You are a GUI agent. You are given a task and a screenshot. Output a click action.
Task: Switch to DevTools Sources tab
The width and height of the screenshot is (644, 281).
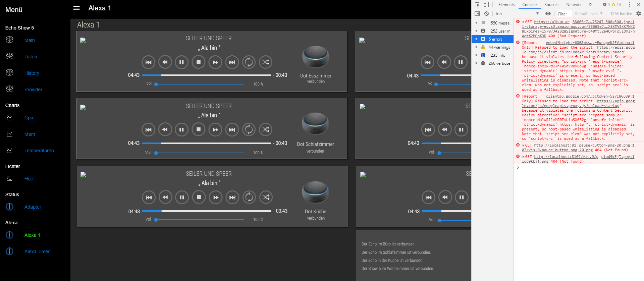551,5
